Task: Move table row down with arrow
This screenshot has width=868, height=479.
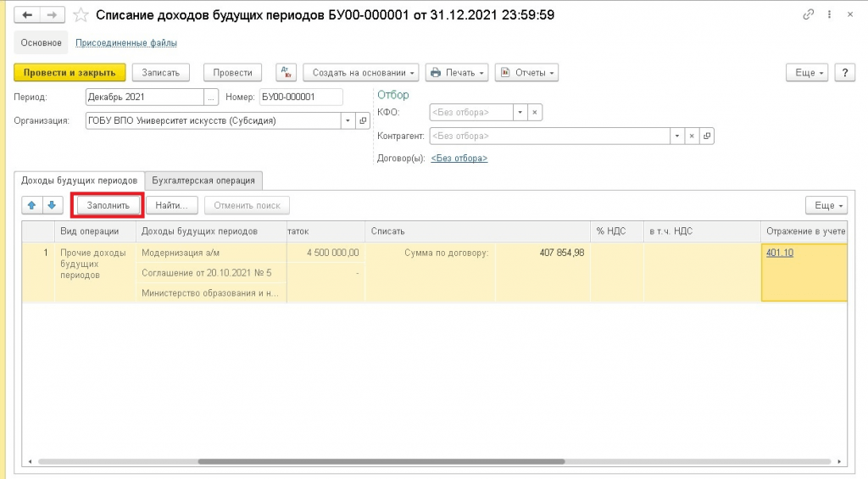Action: coord(52,205)
